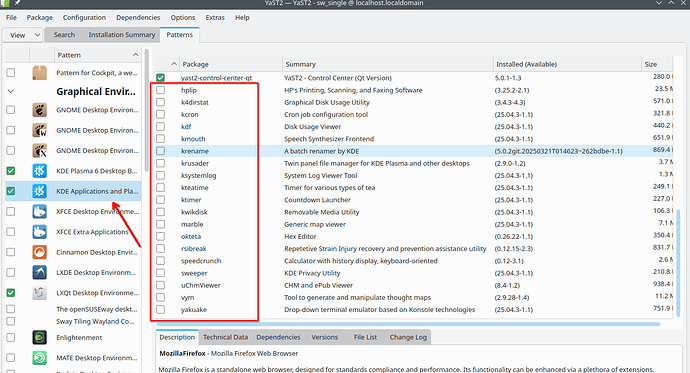Mark the krusader package for install

click(161, 163)
